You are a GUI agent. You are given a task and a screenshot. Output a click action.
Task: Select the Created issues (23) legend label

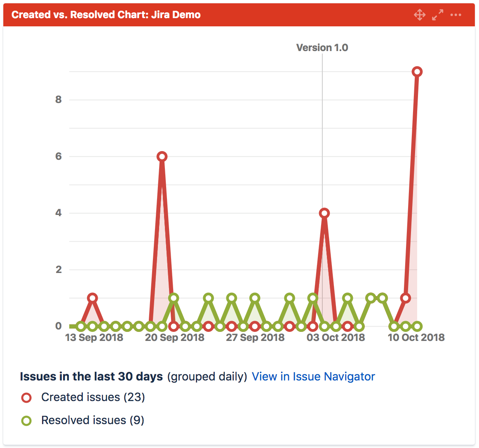pyautogui.click(x=93, y=397)
